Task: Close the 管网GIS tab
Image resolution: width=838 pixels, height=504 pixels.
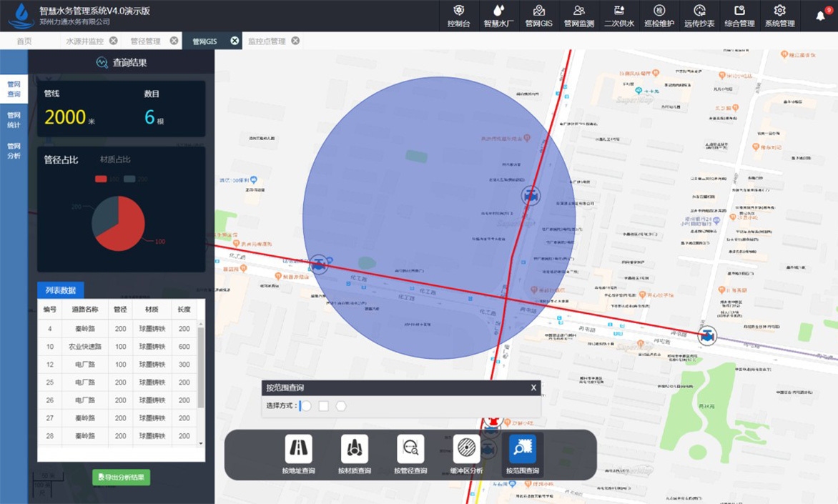Action: tap(235, 41)
